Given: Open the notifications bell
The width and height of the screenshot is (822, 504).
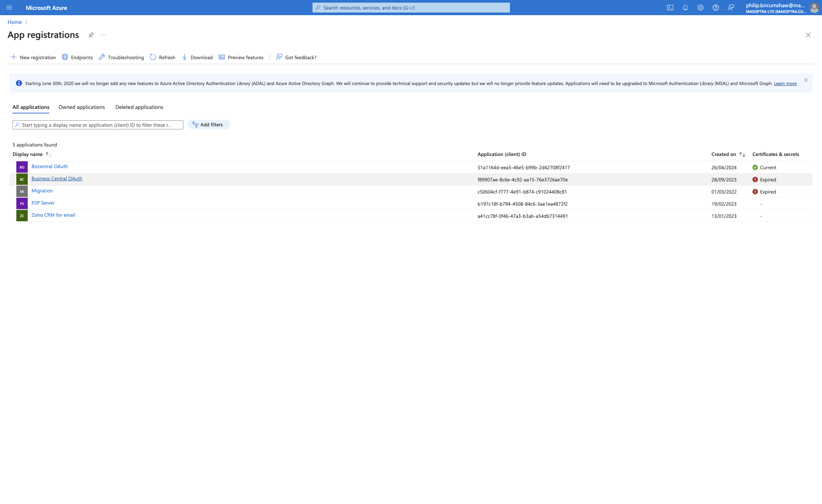Looking at the screenshot, I should pos(685,8).
